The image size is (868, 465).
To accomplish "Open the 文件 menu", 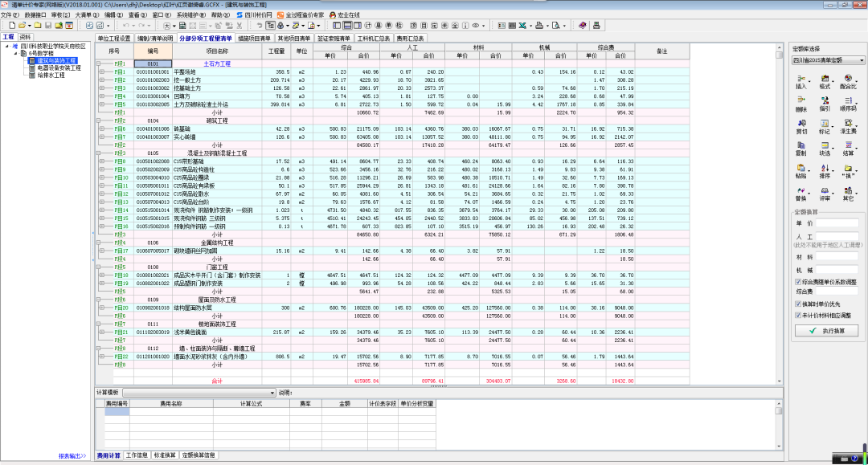I will pos(10,15).
